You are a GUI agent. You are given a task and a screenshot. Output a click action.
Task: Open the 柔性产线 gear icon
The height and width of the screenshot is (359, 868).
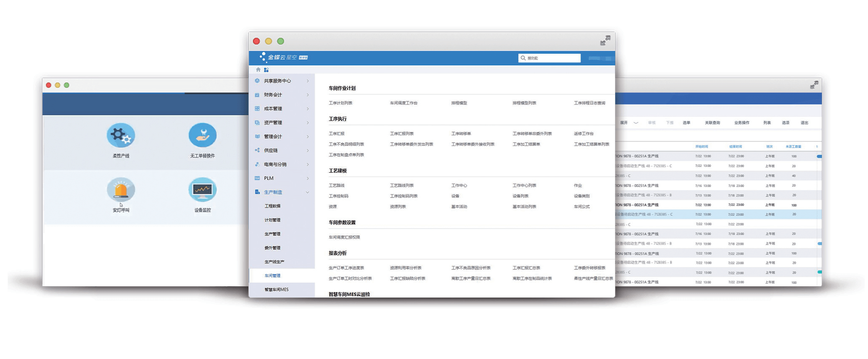click(x=121, y=135)
